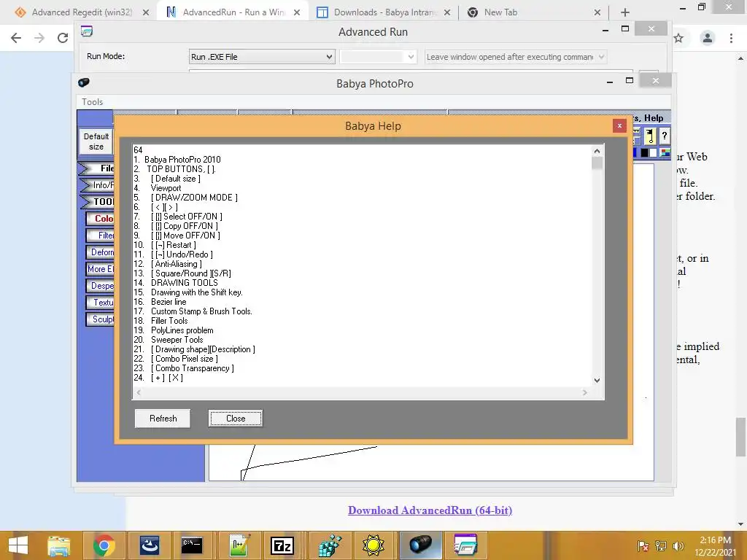Click the help list scroll-down arrow
The image size is (747, 560).
click(597, 380)
